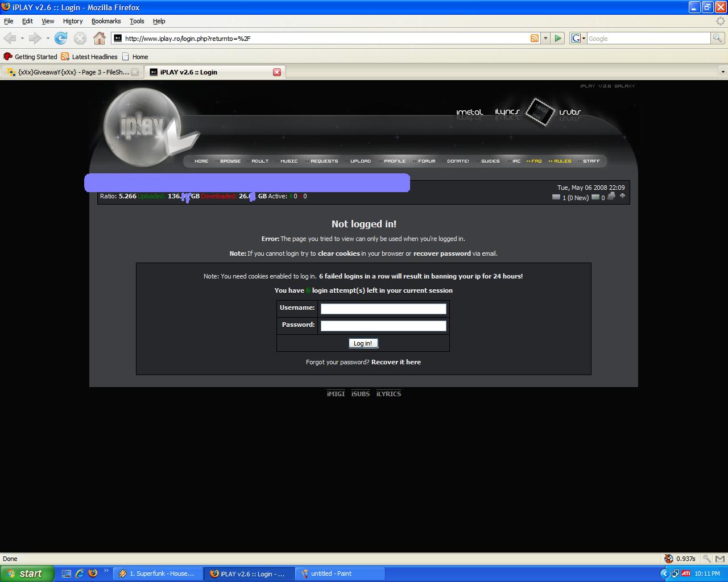Expand hidden quick launch items chevron
The image size is (728, 582).
(106, 571)
